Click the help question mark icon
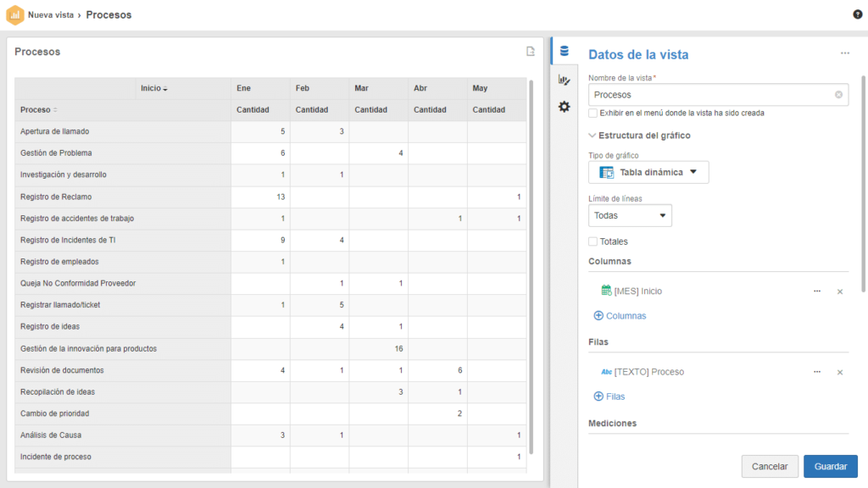The height and width of the screenshot is (488, 868). (x=857, y=14)
